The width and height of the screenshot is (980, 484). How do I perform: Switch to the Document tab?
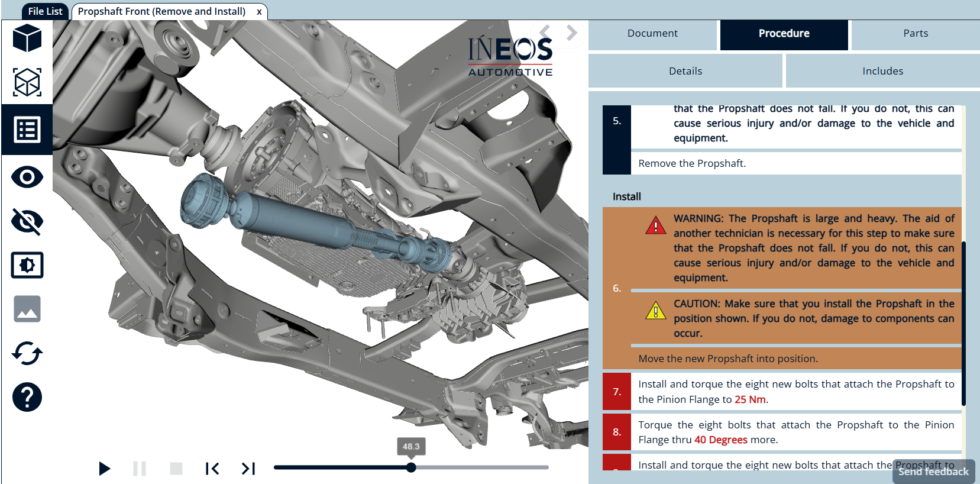click(652, 34)
